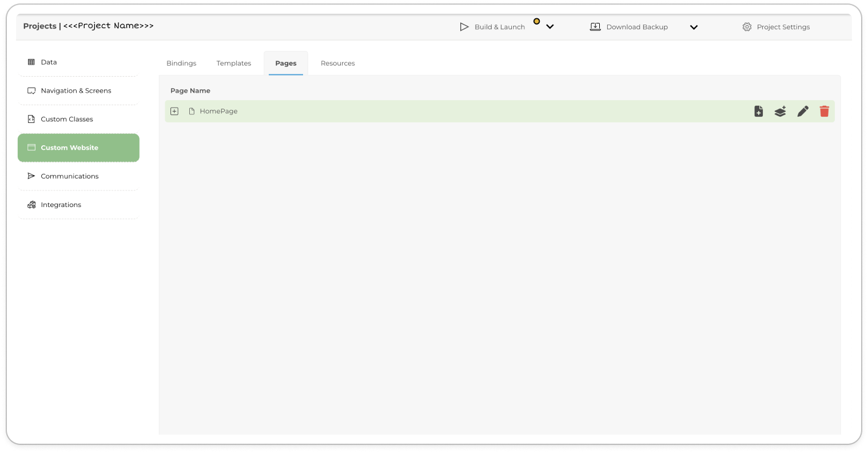This screenshot has width=868, height=453.
Task: Click the add page icon in HomePage row
Action: click(758, 112)
